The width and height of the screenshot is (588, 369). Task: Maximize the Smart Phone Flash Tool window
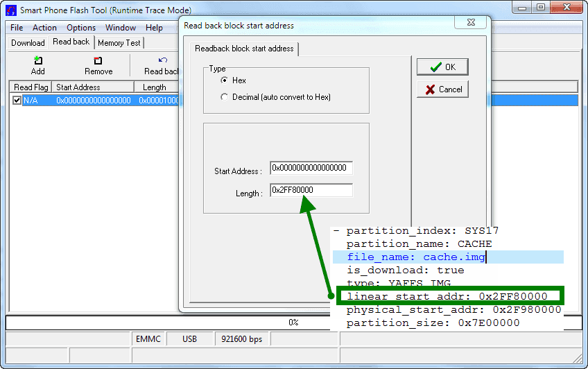click(x=540, y=8)
